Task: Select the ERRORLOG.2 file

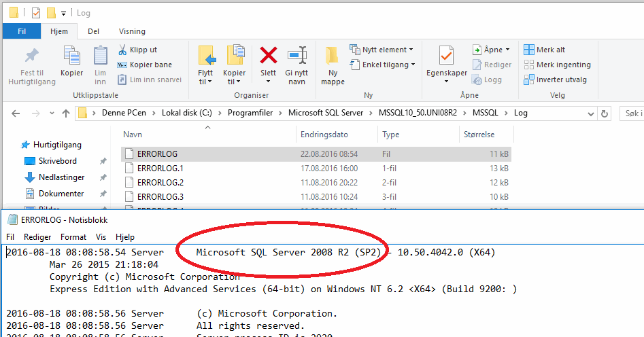Action: [x=160, y=183]
